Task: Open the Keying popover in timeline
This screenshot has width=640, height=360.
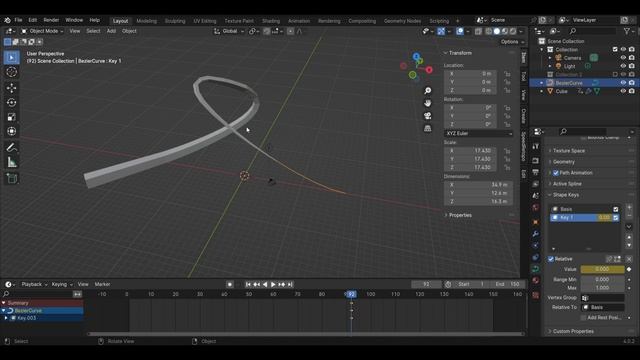Action: coord(62,284)
